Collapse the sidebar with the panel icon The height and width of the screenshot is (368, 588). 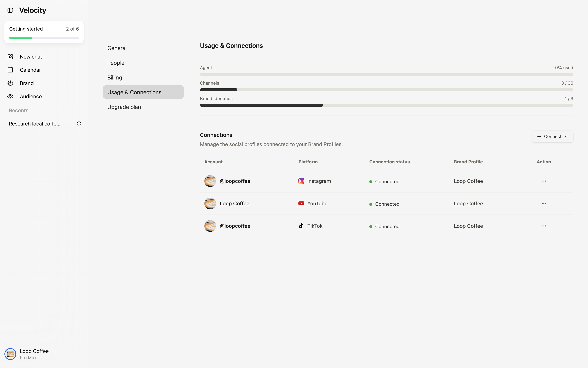(x=10, y=10)
